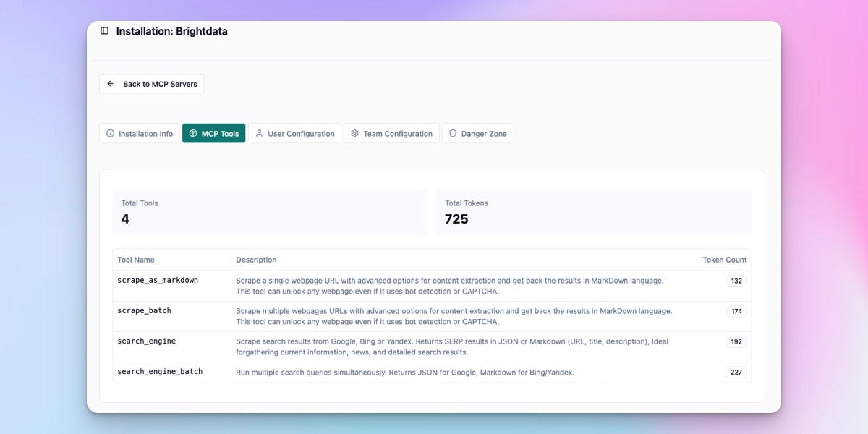The width and height of the screenshot is (868, 434).
Task: Click the cube icon on MCP Tools
Action: coord(193,134)
